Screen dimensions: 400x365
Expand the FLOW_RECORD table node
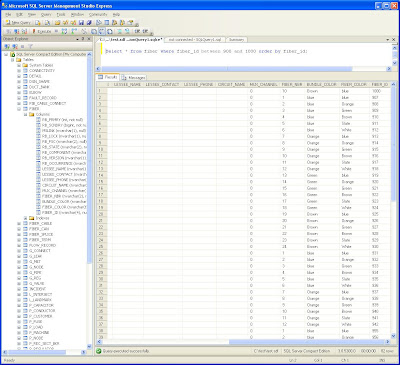[x=19, y=245]
